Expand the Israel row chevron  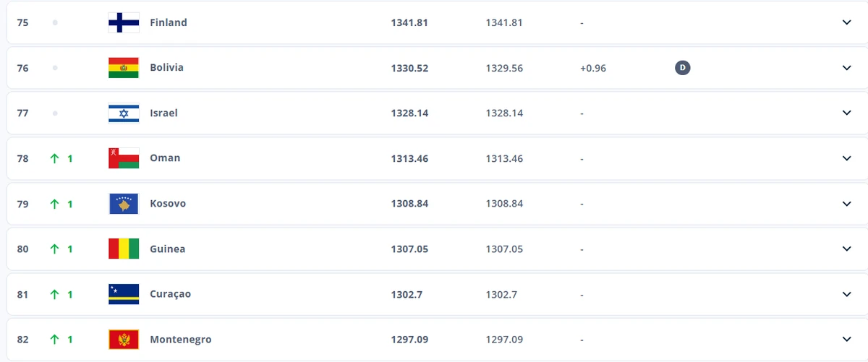pos(847,113)
